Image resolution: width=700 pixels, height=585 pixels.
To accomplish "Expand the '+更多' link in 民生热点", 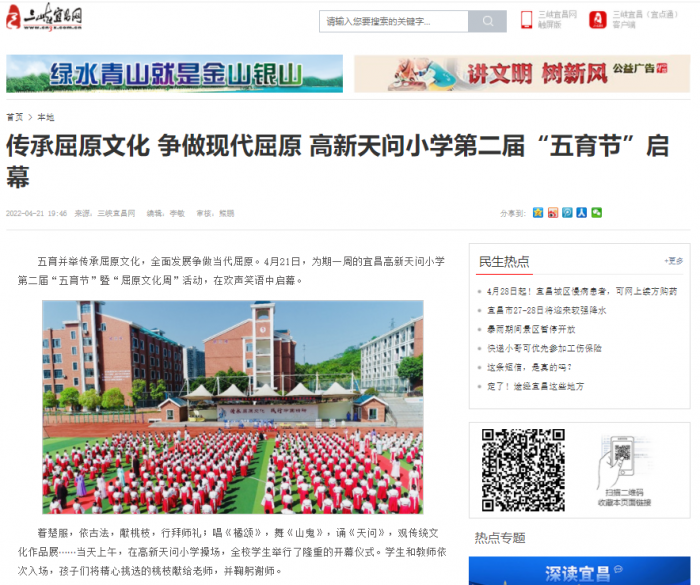I will click(673, 262).
